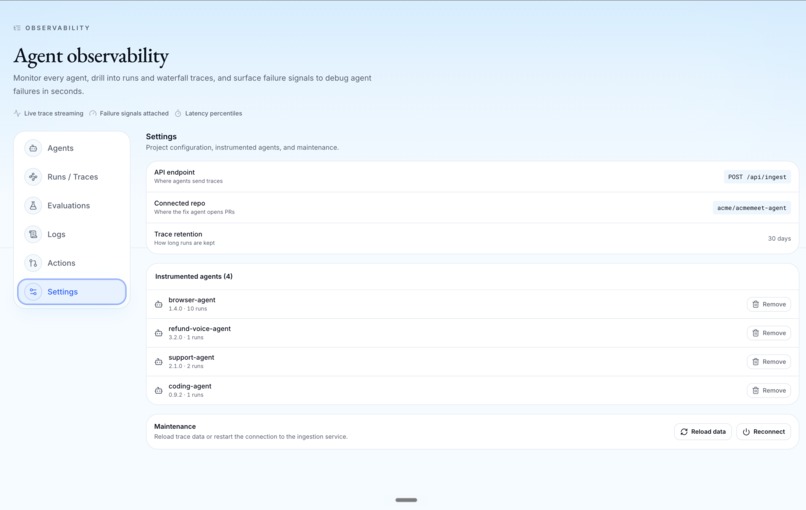Remove the coding-agent
Viewport: 806px width, 510px height.
point(769,391)
